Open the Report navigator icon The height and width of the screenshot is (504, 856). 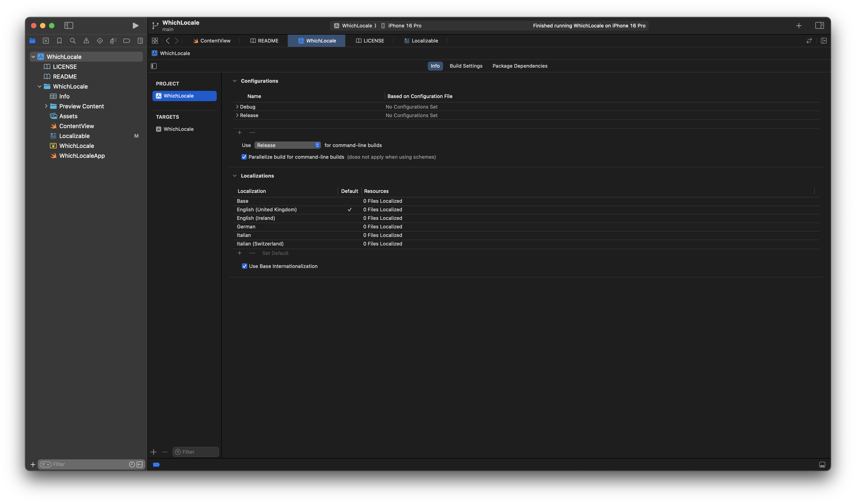140,41
